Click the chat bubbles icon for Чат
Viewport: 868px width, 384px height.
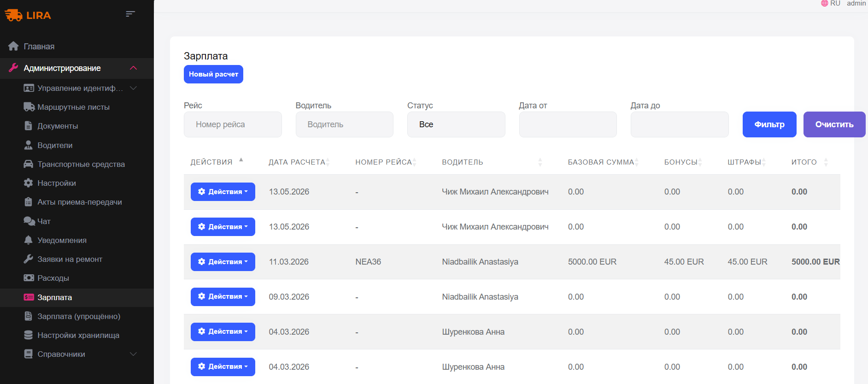click(29, 221)
